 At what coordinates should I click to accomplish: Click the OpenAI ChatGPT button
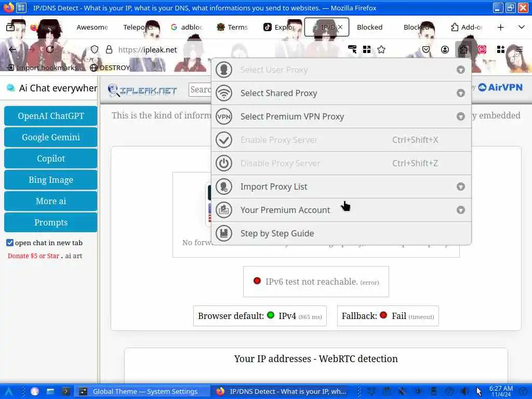(x=51, y=116)
